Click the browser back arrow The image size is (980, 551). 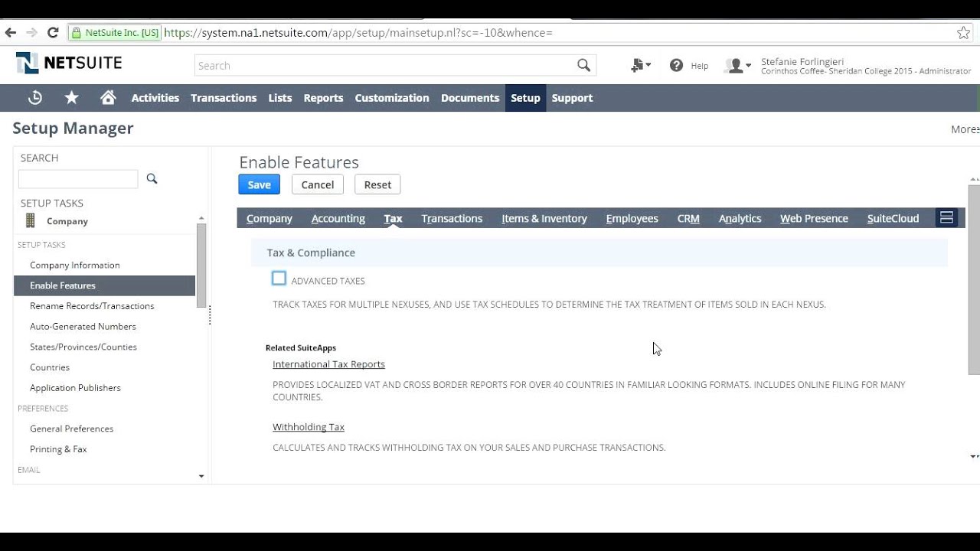point(11,32)
